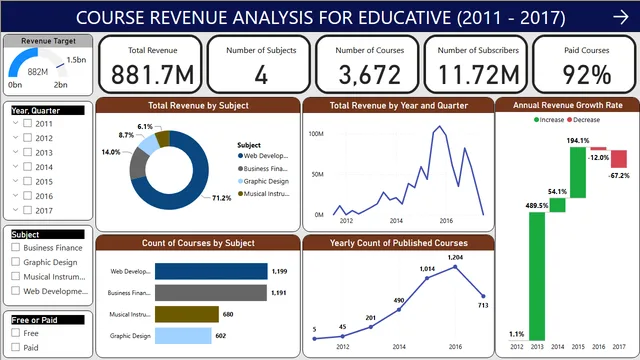
Task: Expand the 2013 quarter chevron
Action: tap(15, 152)
